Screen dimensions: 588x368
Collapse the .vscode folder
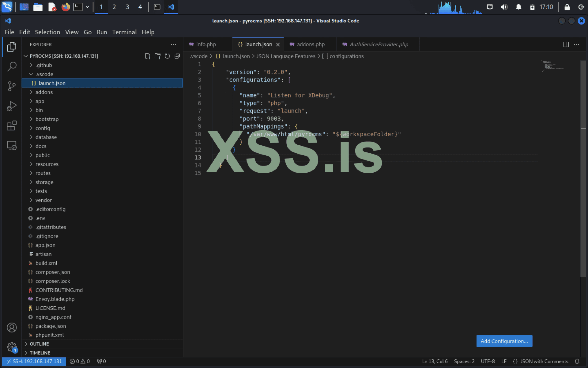pos(44,74)
